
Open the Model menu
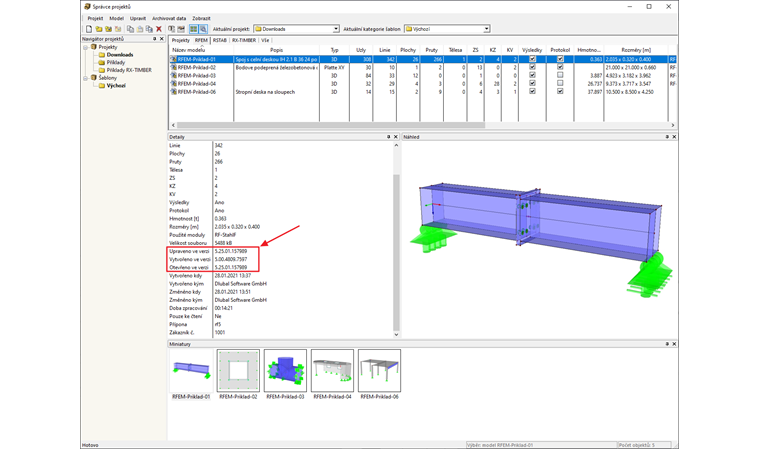tap(116, 18)
